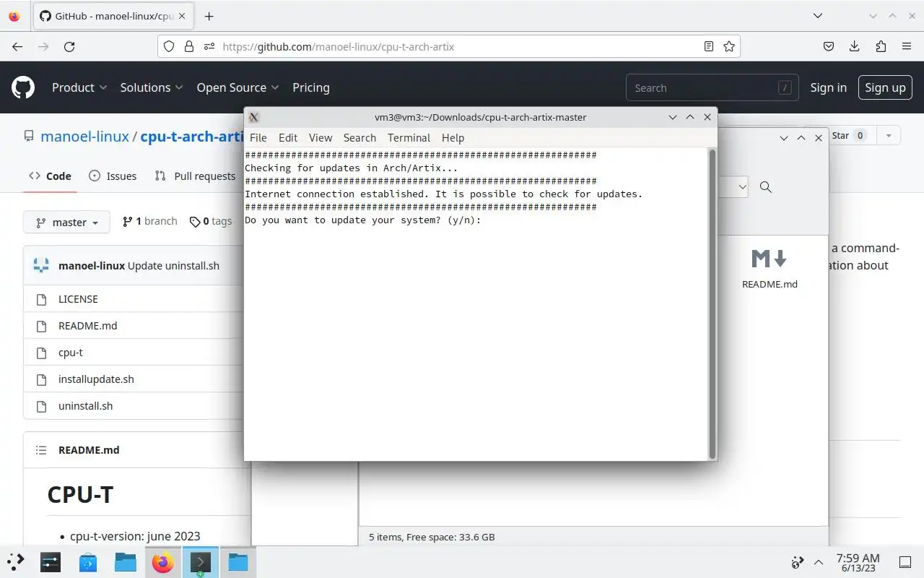The width and height of the screenshot is (924, 578).
Task: Switch to the GitHub Code tab
Action: click(50, 176)
